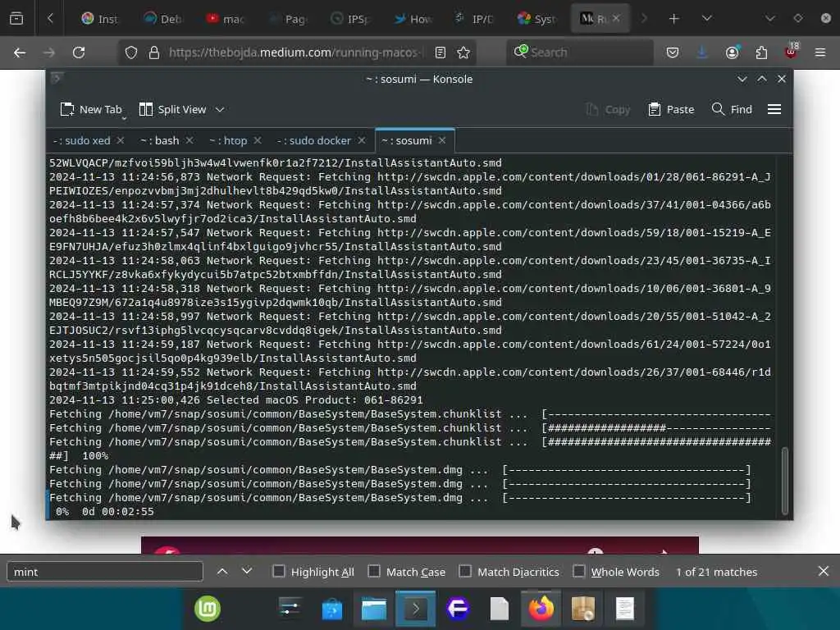Open Konsole window title dropdown chevron
840x630 pixels.
click(x=742, y=80)
